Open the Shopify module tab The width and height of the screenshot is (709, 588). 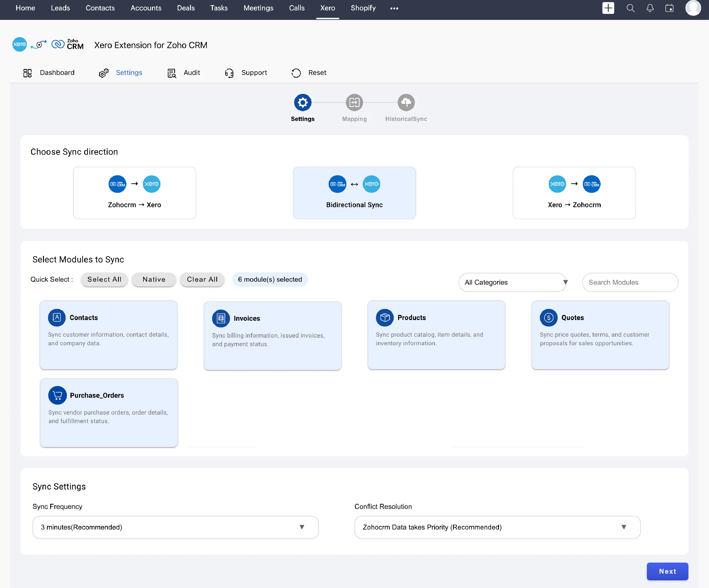[363, 8]
